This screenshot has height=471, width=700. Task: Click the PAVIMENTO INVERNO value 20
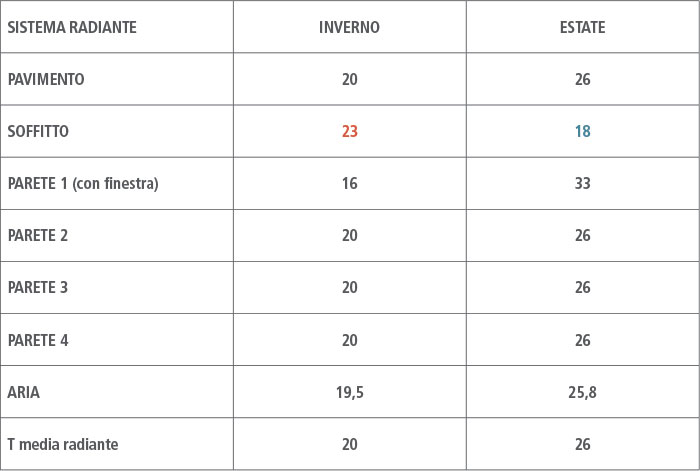pyautogui.click(x=349, y=79)
